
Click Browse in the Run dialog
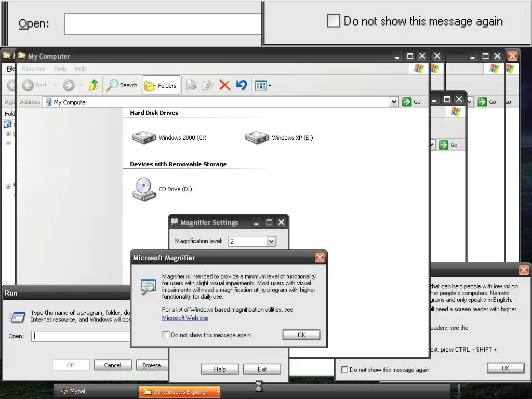click(x=152, y=365)
